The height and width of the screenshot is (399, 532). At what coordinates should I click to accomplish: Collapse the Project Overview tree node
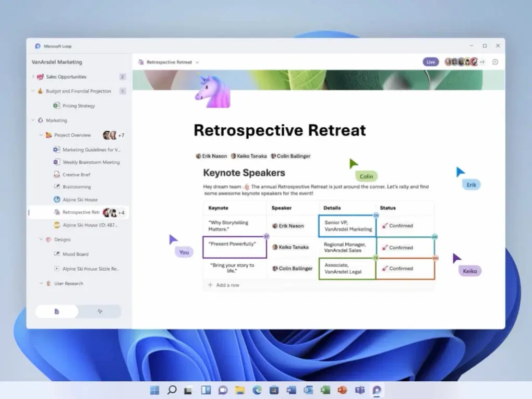(x=41, y=135)
